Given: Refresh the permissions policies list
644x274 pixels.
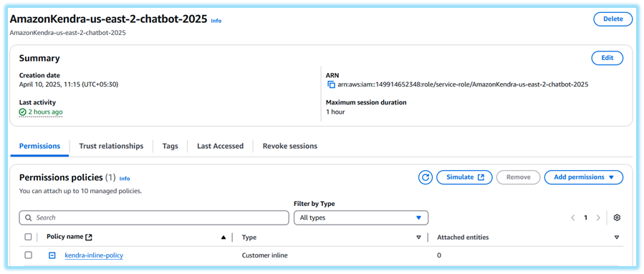Looking at the screenshot, I should click(x=426, y=177).
